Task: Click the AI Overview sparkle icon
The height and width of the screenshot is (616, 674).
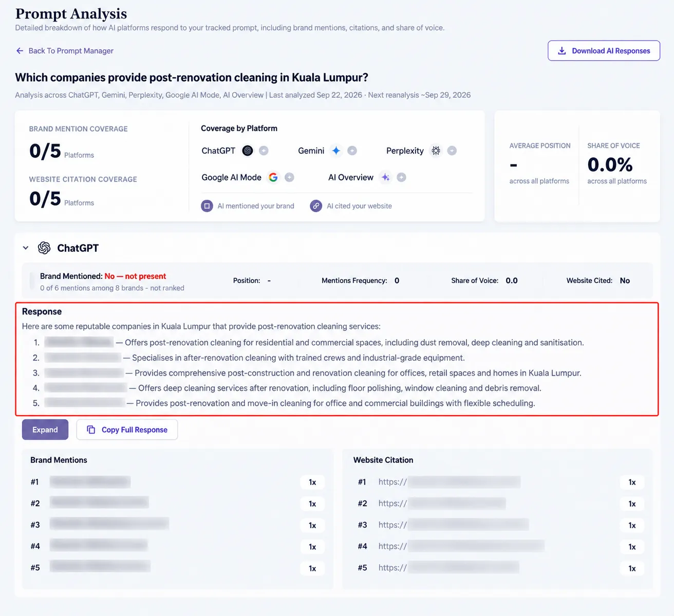Action: pos(385,177)
